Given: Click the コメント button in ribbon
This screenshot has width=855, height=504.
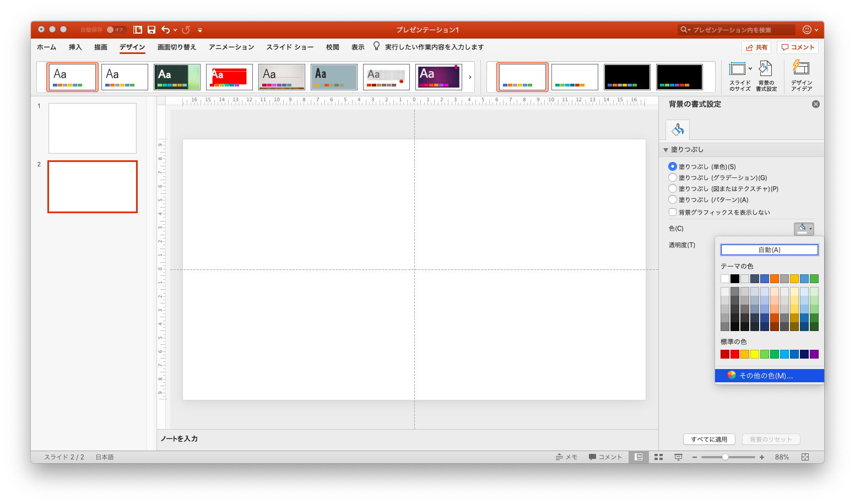Looking at the screenshot, I should 798,47.
